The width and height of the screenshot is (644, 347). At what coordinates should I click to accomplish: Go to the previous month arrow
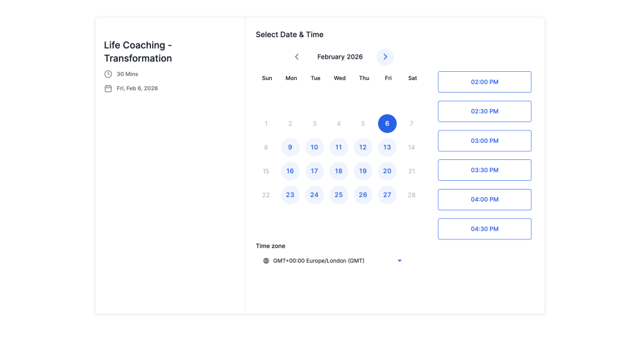(x=297, y=57)
